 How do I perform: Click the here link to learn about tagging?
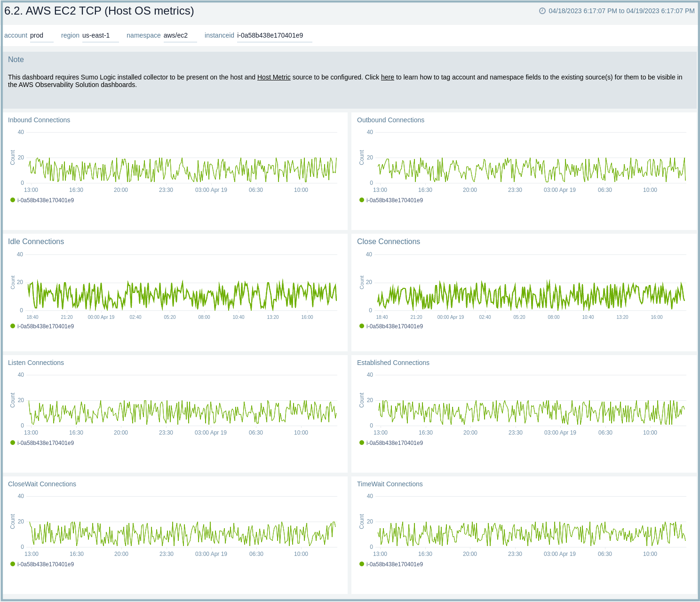[387, 77]
